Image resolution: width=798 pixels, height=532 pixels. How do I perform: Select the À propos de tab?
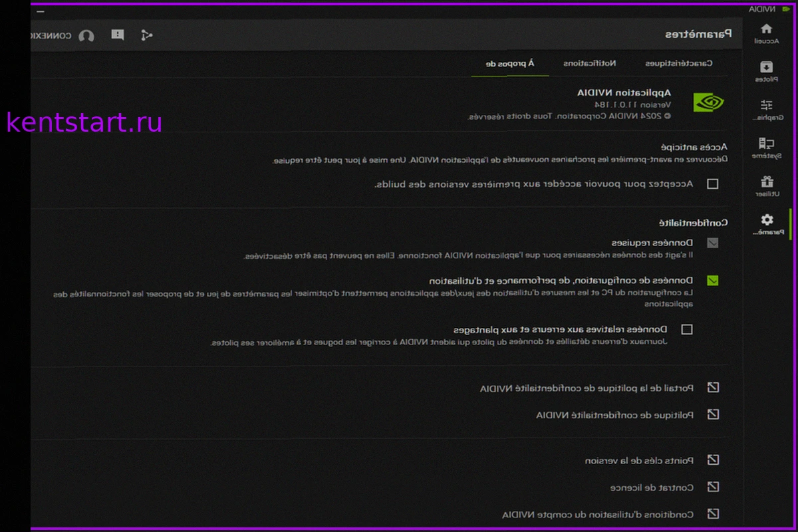click(x=511, y=64)
